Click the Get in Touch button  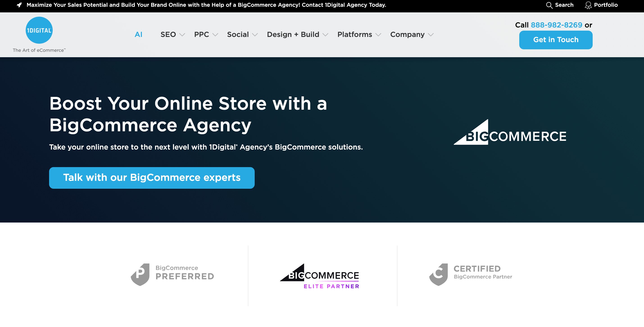[x=556, y=40]
